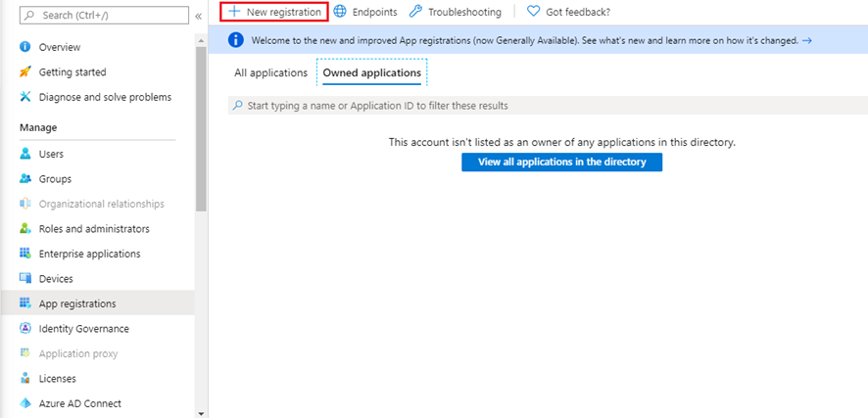
Task: Click the Overview info icon
Action: point(24,47)
